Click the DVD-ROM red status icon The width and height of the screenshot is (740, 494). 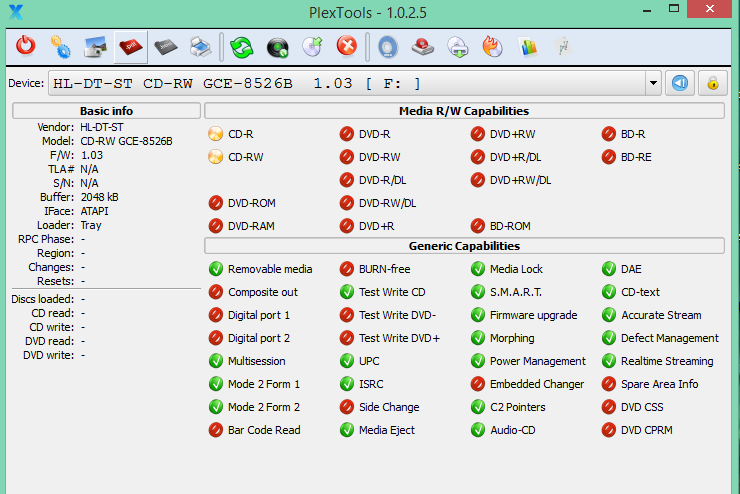click(216, 203)
